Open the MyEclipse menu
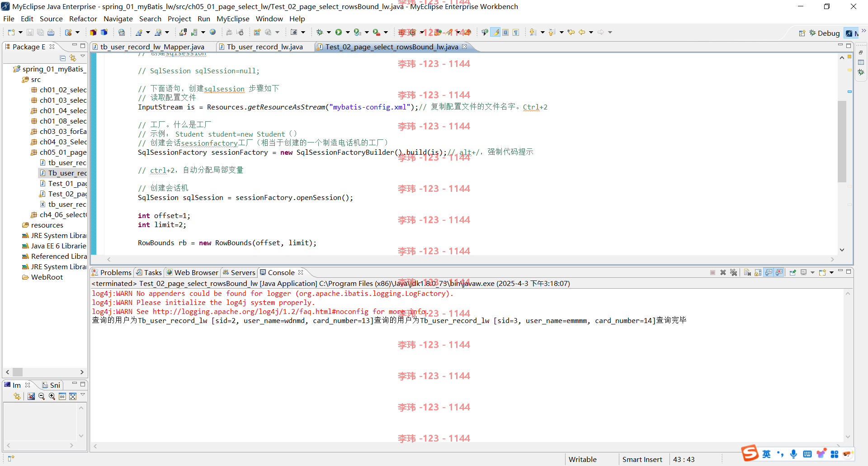The height and width of the screenshot is (466, 868). pyautogui.click(x=233, y=19)
